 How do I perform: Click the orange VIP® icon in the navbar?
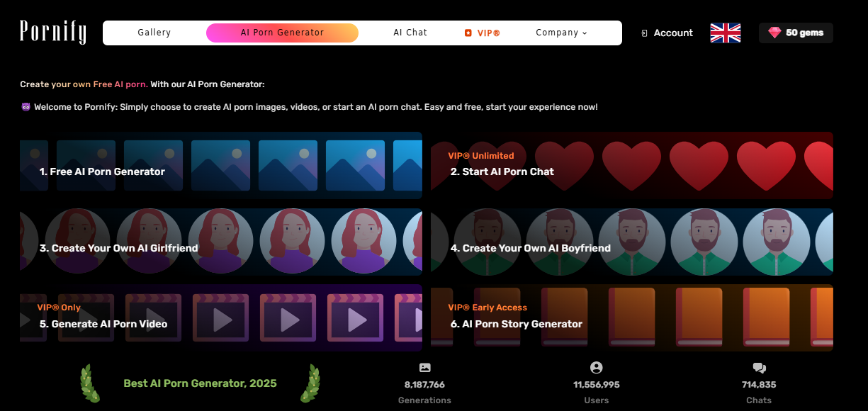click(x=468, y=33)
